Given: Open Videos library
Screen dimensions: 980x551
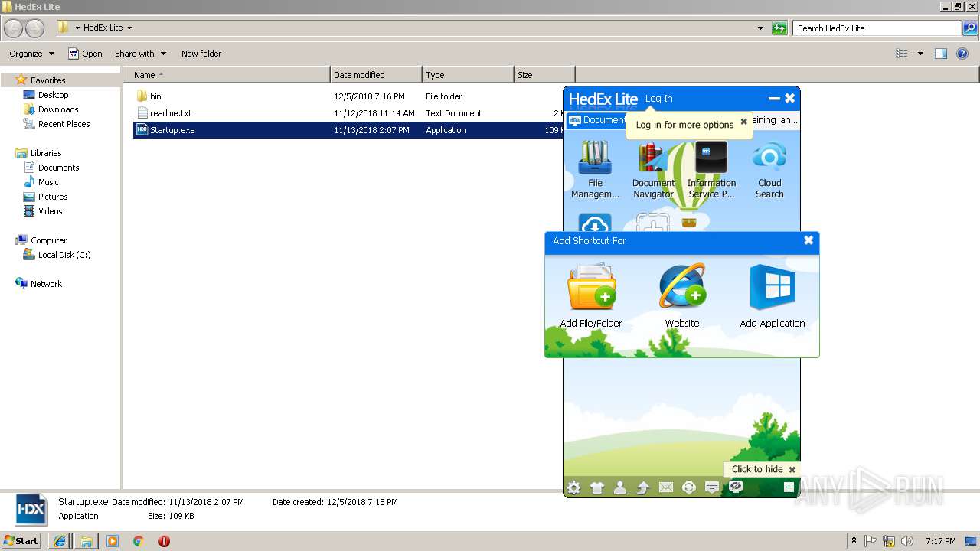Looking at the screenshot, I should pyautogui.click(x=51, y=211).
